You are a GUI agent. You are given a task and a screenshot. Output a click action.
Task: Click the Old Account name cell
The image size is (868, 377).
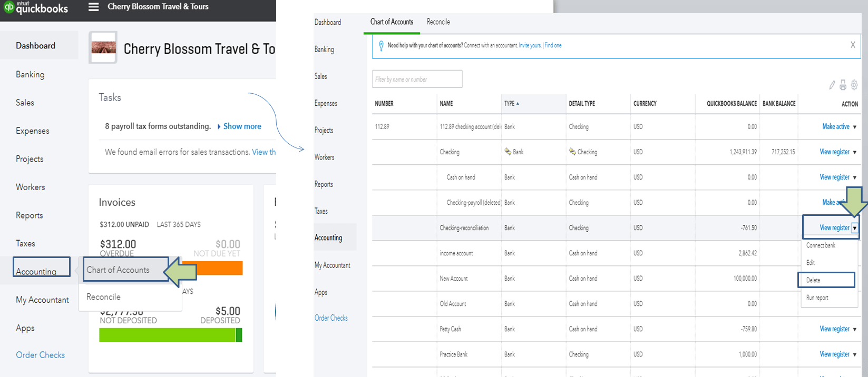point(453,304)
